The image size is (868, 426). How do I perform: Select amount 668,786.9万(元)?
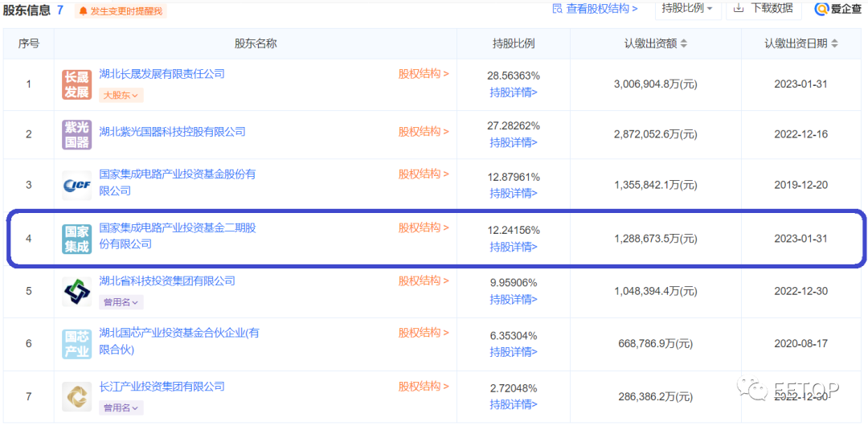click(656, 344)
